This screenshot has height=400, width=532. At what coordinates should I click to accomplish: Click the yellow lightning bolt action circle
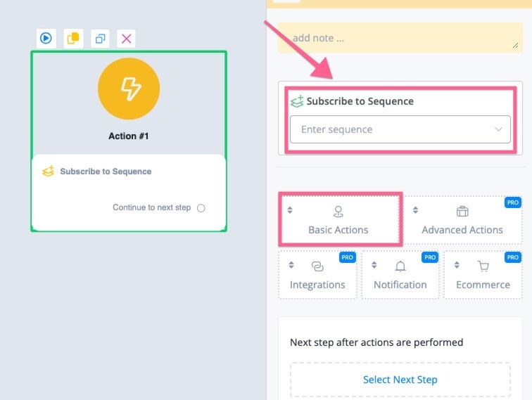click(x=129, y=89)
